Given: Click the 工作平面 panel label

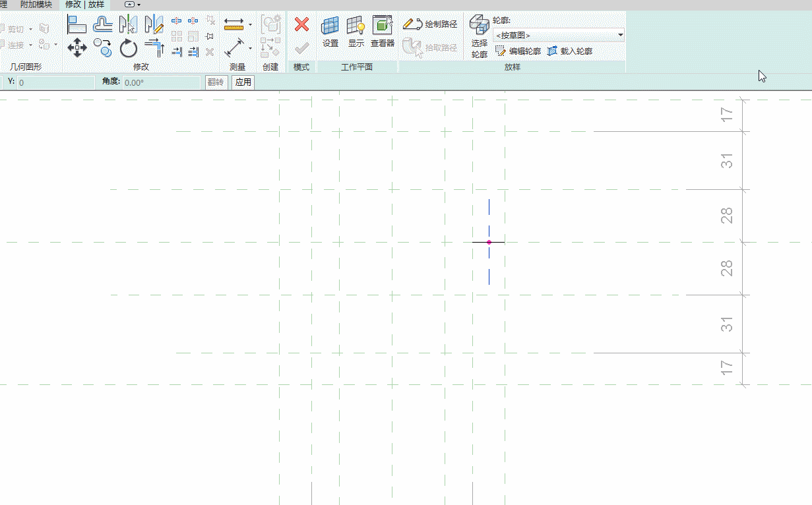Looking at the screenshot, I should pyautogui.click(x=357, y=67).
